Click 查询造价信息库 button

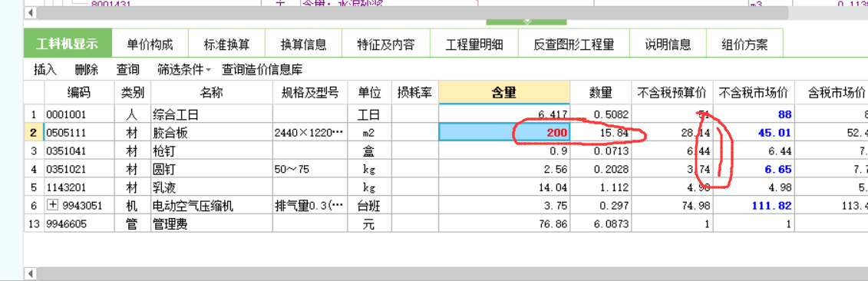262,70
